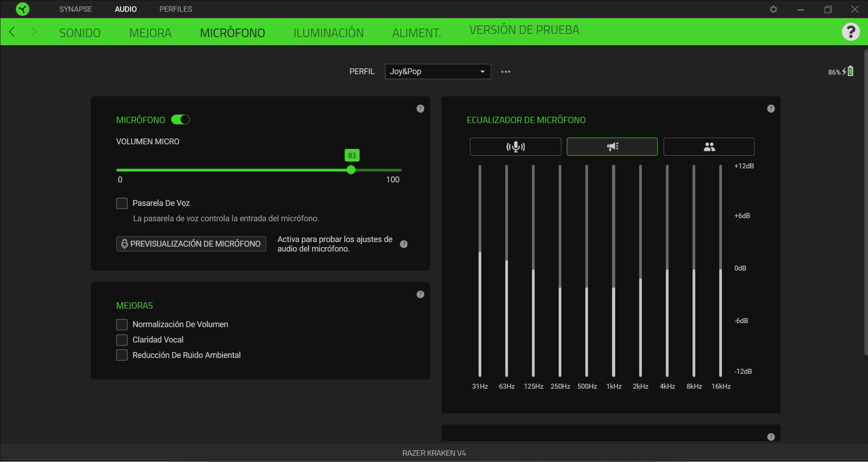Enable Reducción De Ruido Ambiental checkbox

[122, 355]
